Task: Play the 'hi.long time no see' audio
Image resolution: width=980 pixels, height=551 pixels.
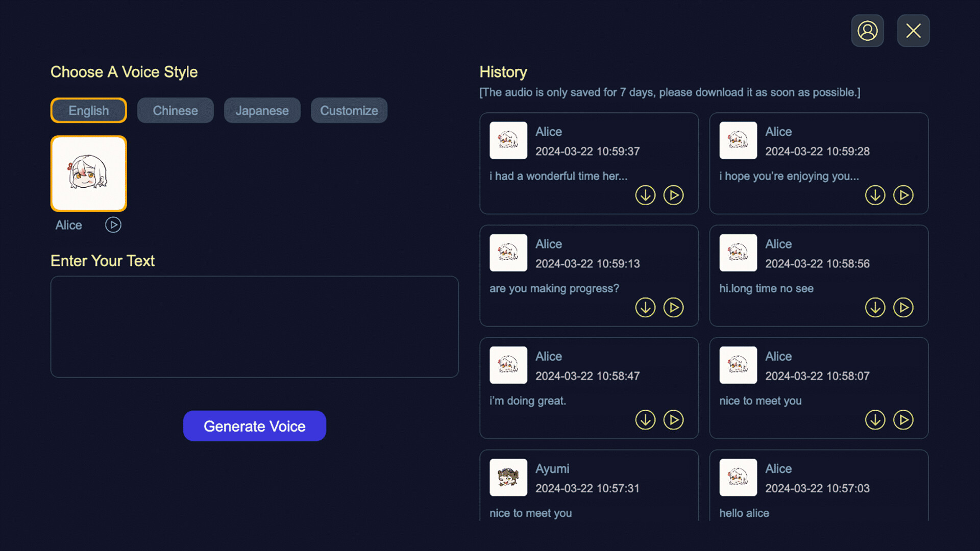Action: [x=903, y=307]
